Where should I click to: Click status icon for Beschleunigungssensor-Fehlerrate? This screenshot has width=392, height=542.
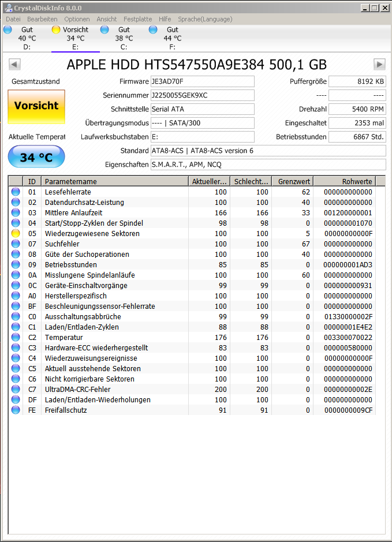[16, 306]
